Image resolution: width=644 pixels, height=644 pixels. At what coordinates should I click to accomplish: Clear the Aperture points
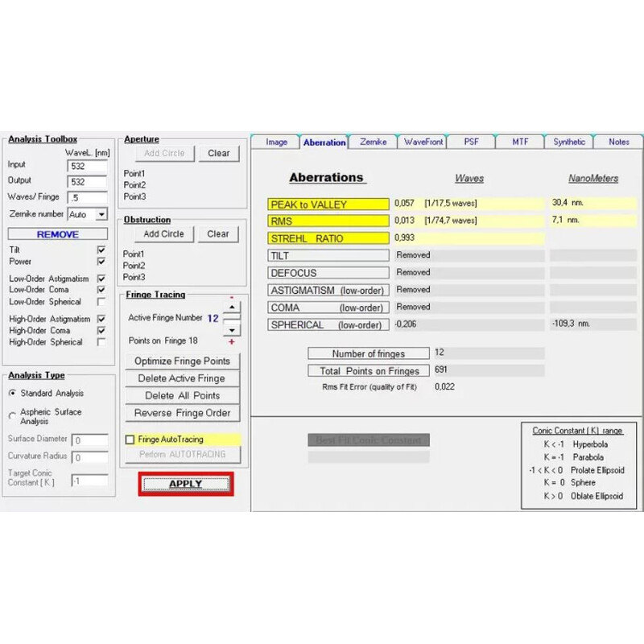tap(218, 153)
